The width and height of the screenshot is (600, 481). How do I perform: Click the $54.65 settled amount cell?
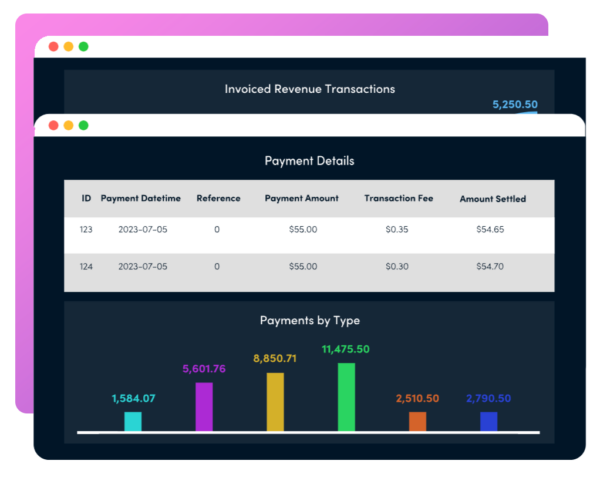[491, 230]
